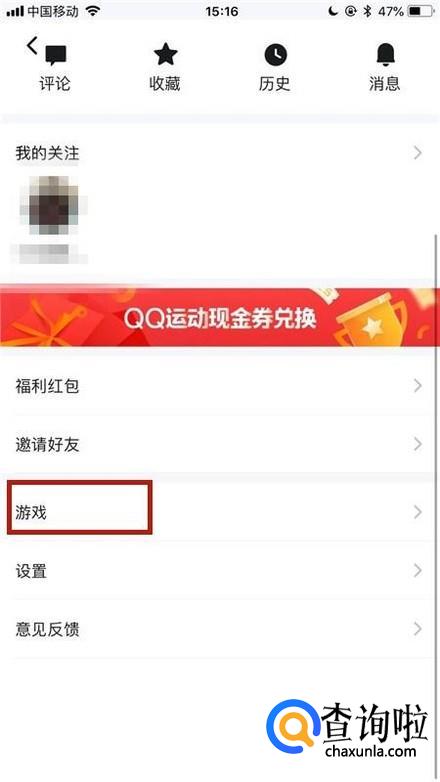The width and height of the screenshot is (440, 782).
Task: Open the 设置 menu entry
Action: click(x=220, y=571)
